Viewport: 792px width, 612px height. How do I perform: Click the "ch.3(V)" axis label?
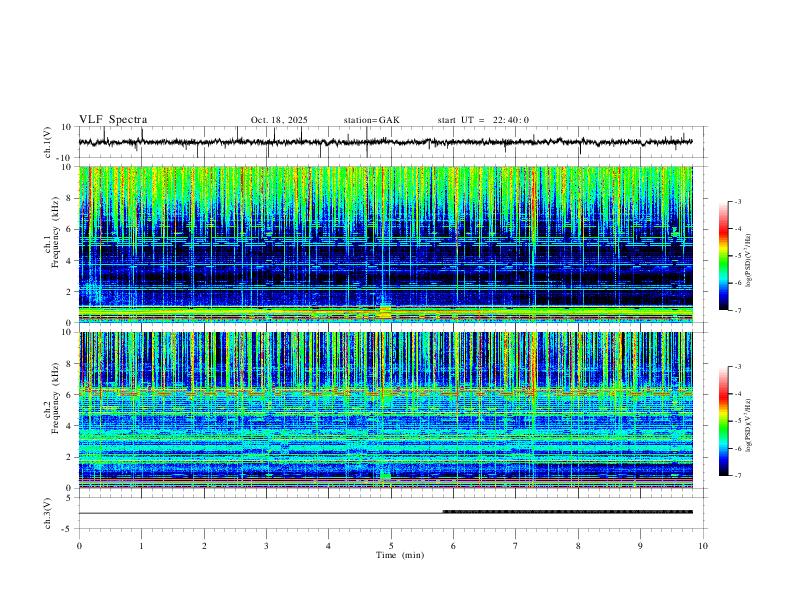tap(48, 513)
